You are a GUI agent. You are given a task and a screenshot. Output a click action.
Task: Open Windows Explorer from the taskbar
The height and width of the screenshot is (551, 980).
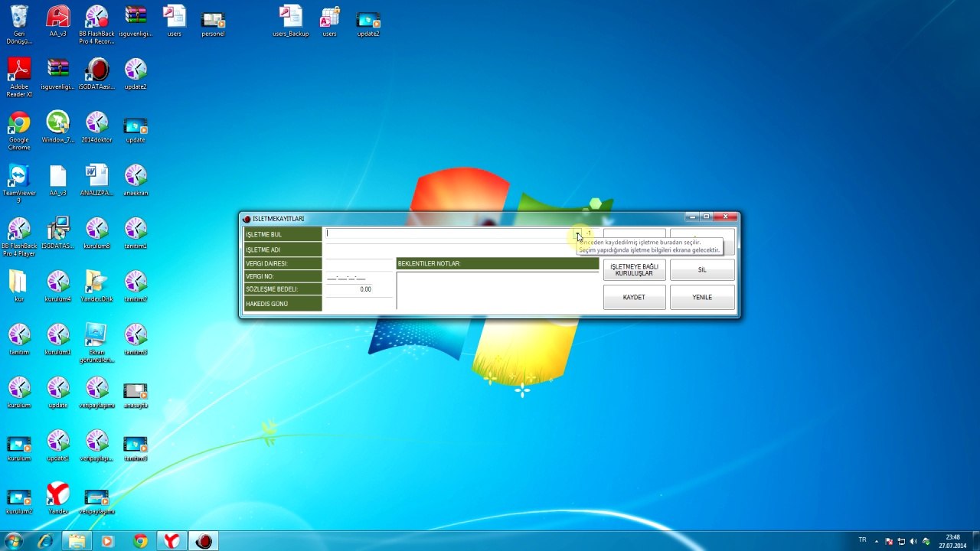77,541
